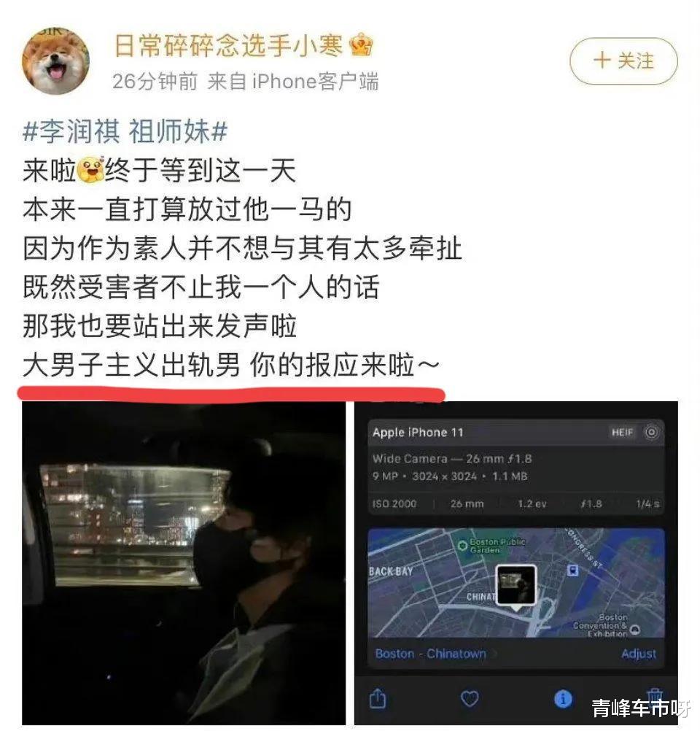Viewport: 700px width, 731px height.
Task: Click the 关注 follow button
Action: point(623,61)
